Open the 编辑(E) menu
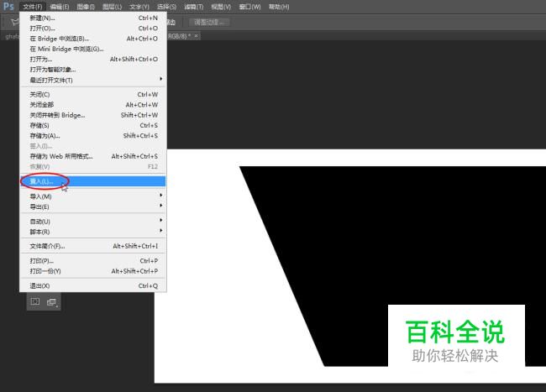The height and width of the screenshot is (392, 546). click(60, 7)
